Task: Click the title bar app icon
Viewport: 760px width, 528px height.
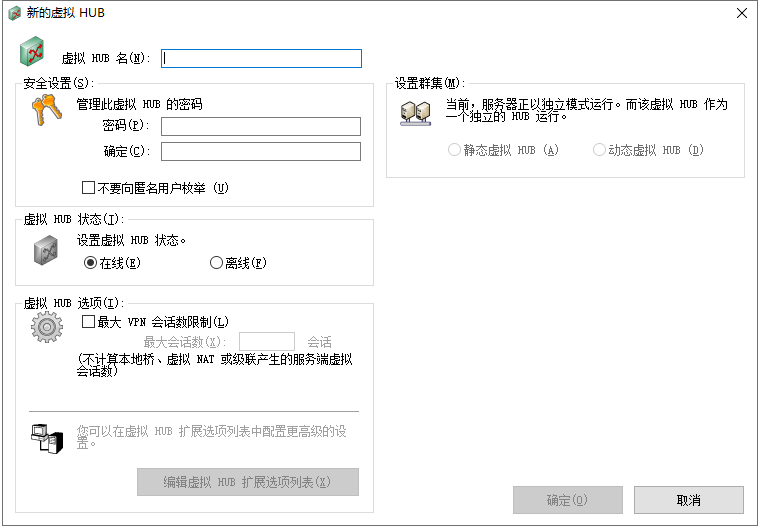Action: click(14, 13)
